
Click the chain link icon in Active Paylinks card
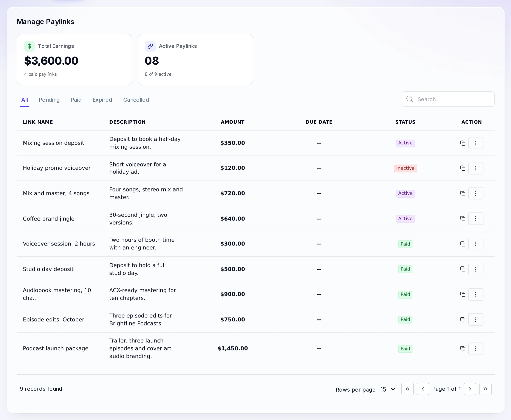pos(150,46)
